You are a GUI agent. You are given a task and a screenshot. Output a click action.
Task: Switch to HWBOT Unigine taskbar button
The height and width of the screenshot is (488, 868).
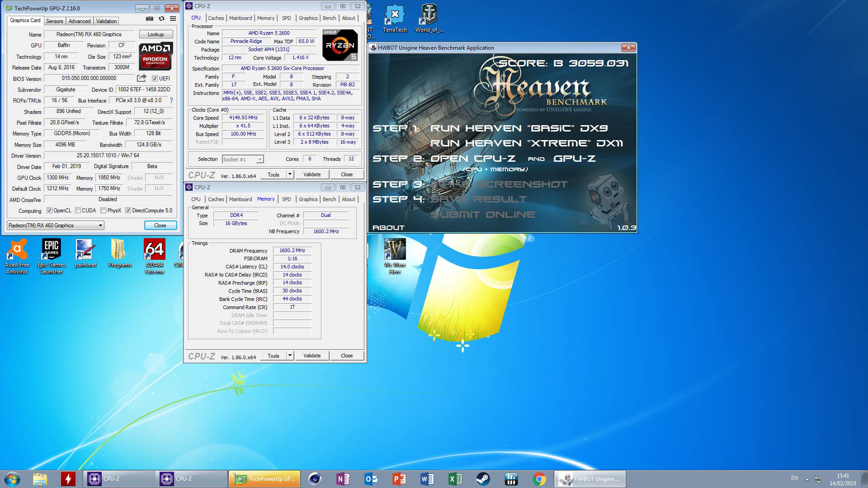click(x=590, y=479)
